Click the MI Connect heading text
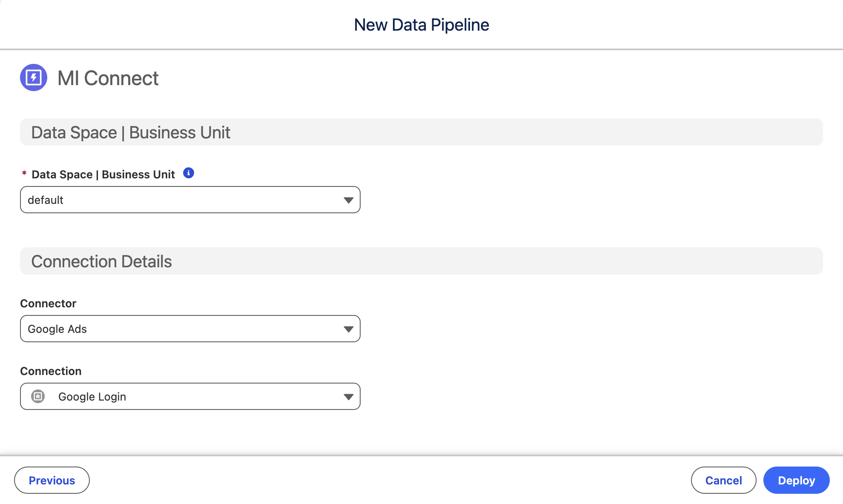 point(108,78)
